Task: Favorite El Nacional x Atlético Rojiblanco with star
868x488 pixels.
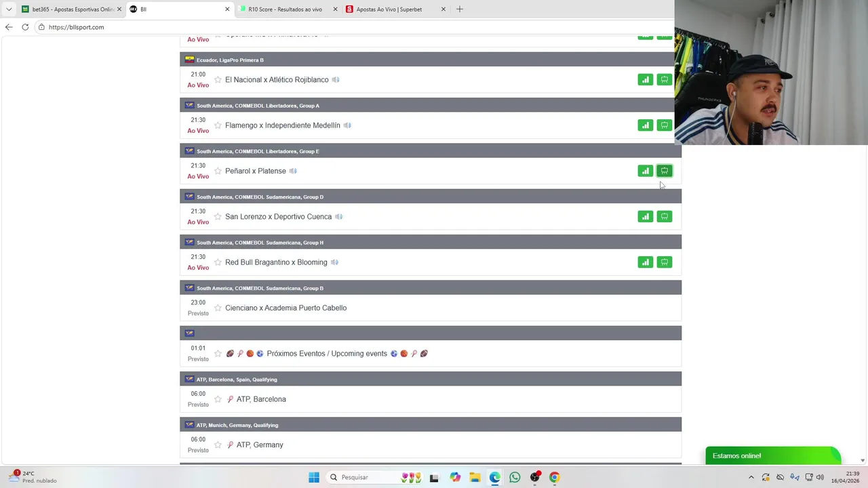Action: (218, 80)
